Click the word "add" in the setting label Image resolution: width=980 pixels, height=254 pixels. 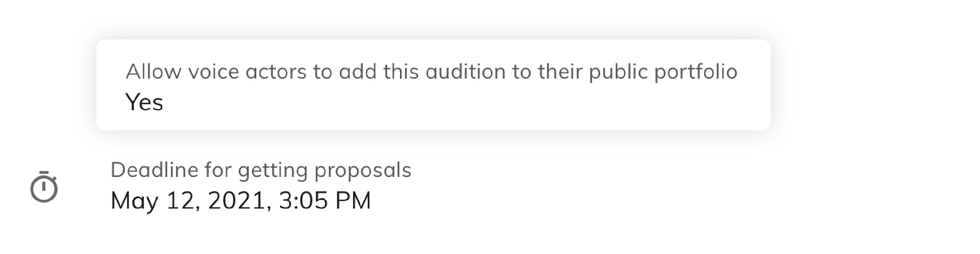pyautogui.click(x=358, y=72)
